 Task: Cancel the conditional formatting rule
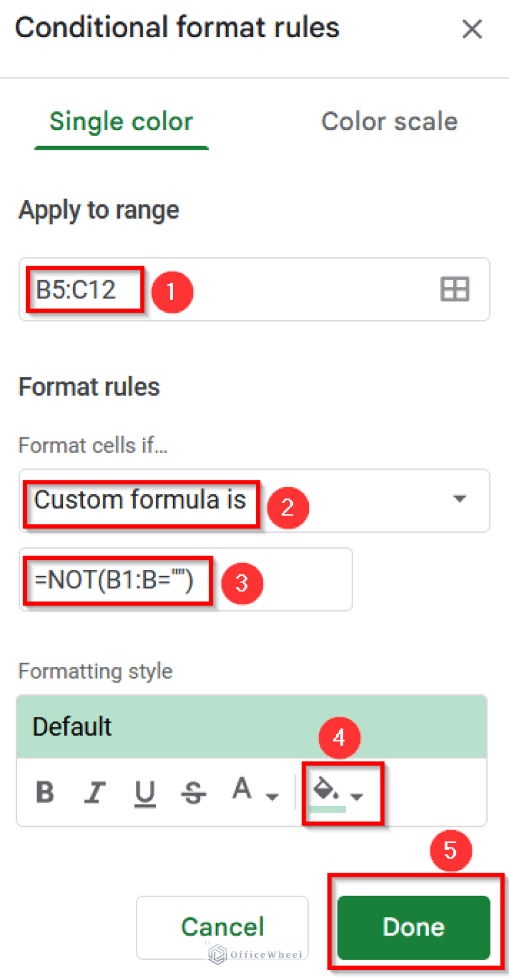pos(222,928)
